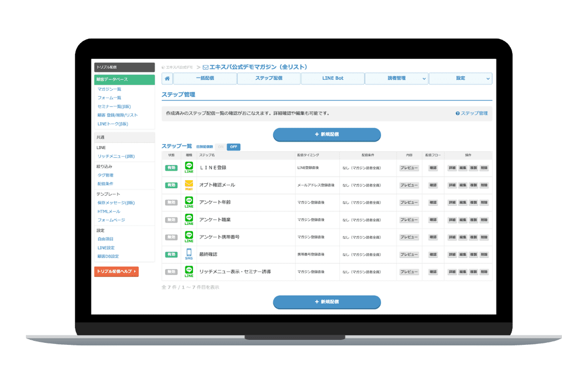Click envelope icon beside エキスパ公式デモマガジン title
The width and height of the screenshot is (588, 384).
206,67
